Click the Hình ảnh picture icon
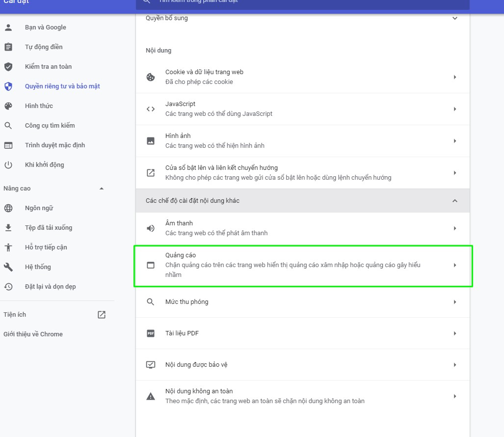This screenshot has width=504, height=437. (151, 141)
